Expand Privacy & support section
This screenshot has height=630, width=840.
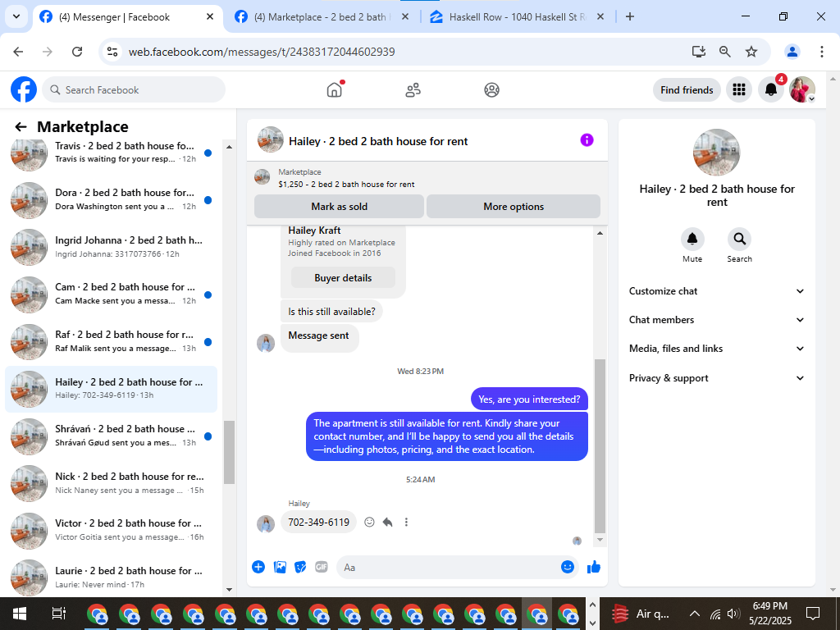point(716,378)
